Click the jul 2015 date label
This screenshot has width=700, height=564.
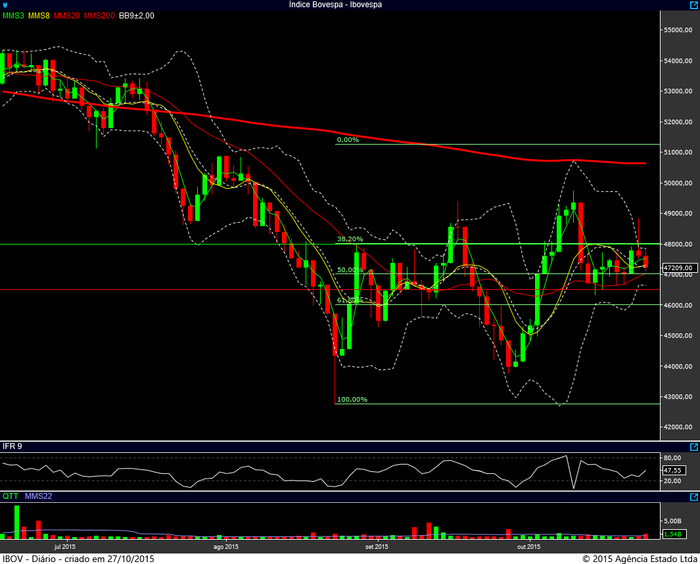pyautogui.click(x=65, y=547)
